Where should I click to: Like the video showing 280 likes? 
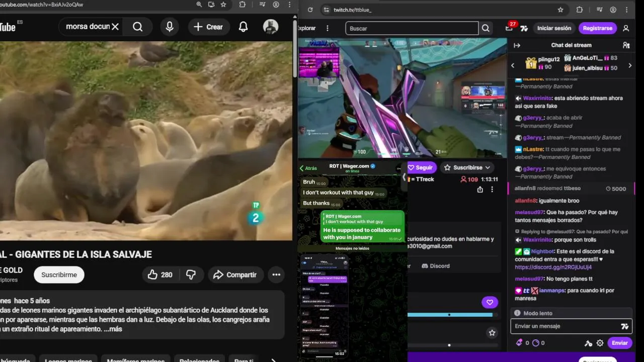pyautogui.click(x=160, y=275)
